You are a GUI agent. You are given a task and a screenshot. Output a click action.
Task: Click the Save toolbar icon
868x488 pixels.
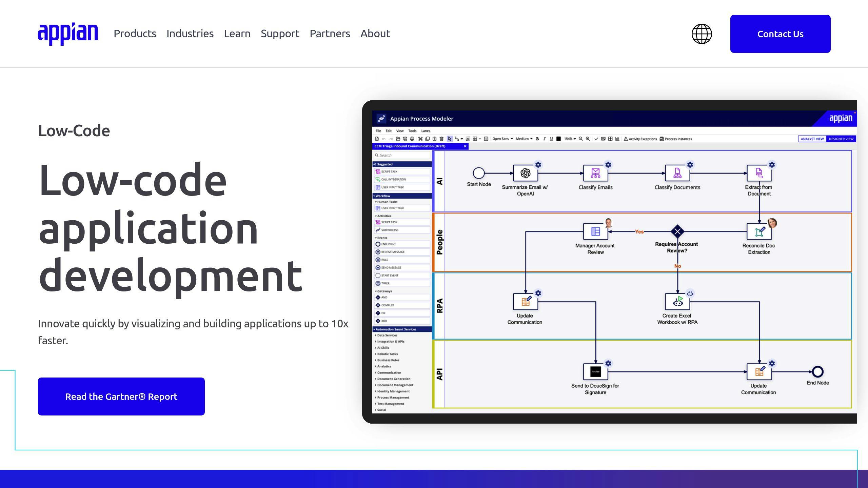click(x=405, y=139)
